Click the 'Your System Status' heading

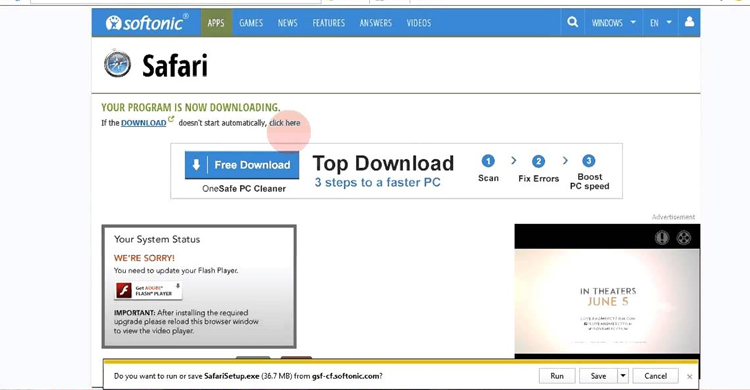pyautogui.click(x=157, y=239)
